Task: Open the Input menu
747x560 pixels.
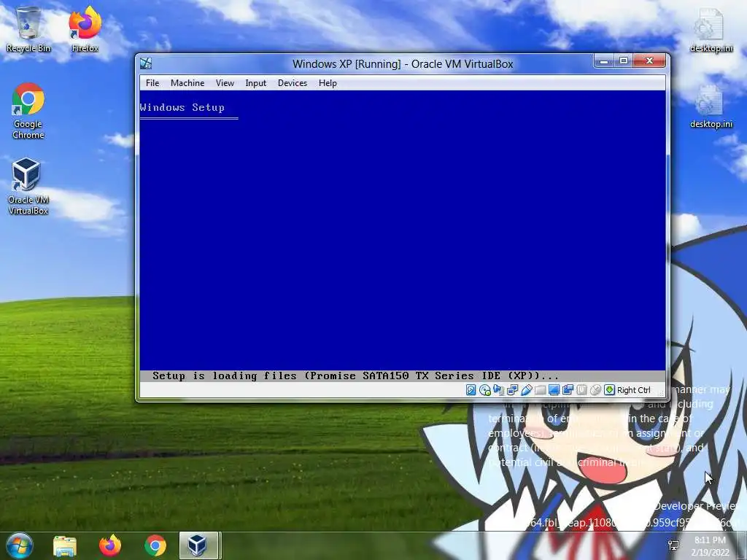Action: tap(256, 83)
